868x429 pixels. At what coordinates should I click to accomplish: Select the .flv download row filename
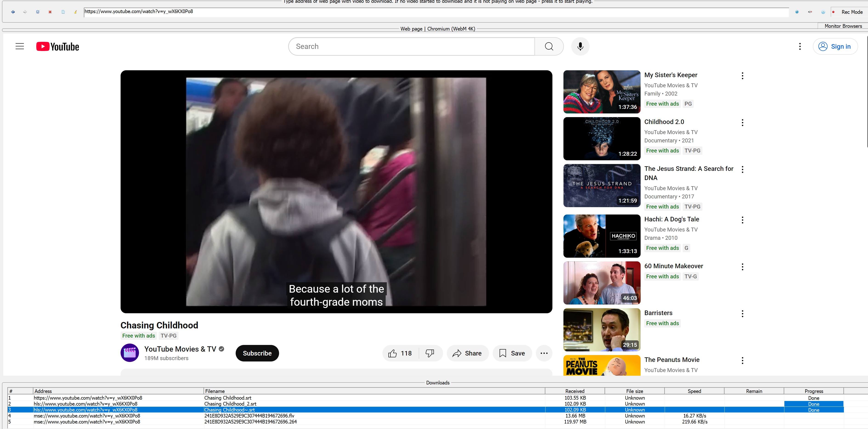[x=249, y=415]
